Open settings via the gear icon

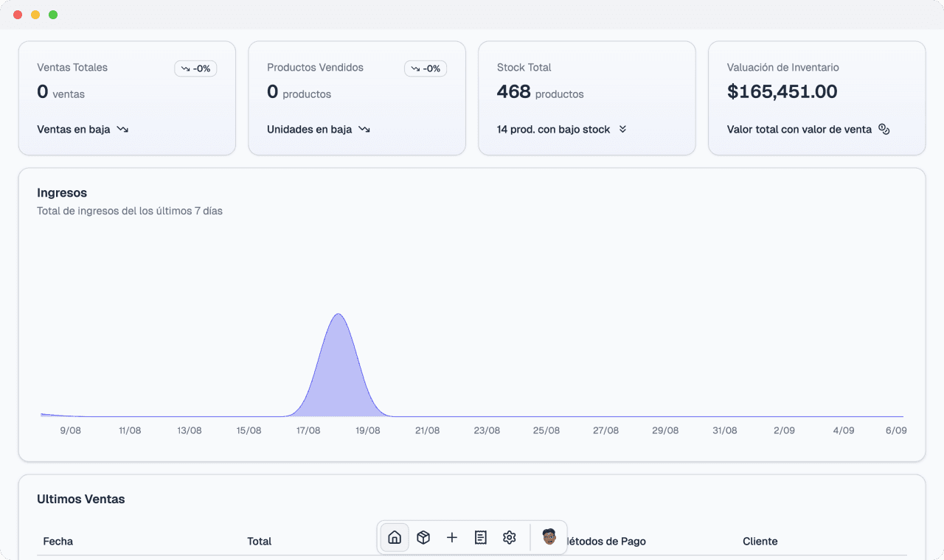pyautogui.click(x=510, y=537)
